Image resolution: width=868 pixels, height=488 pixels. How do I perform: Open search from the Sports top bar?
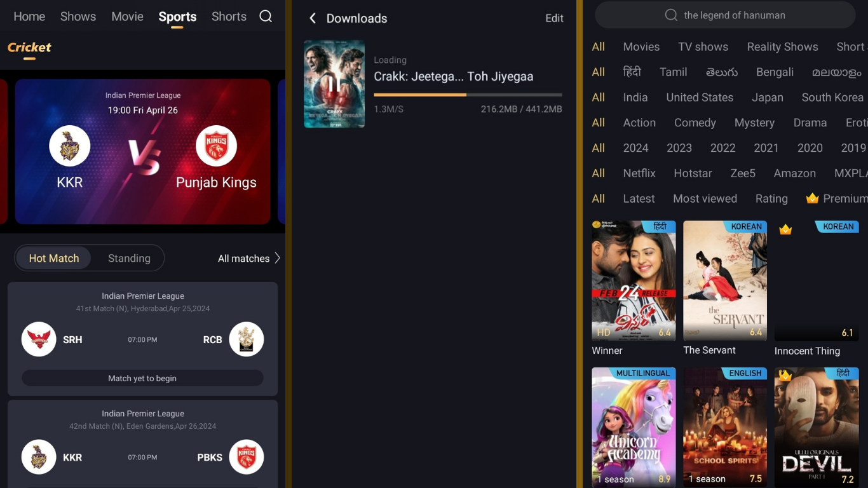[x=266, y=17]
